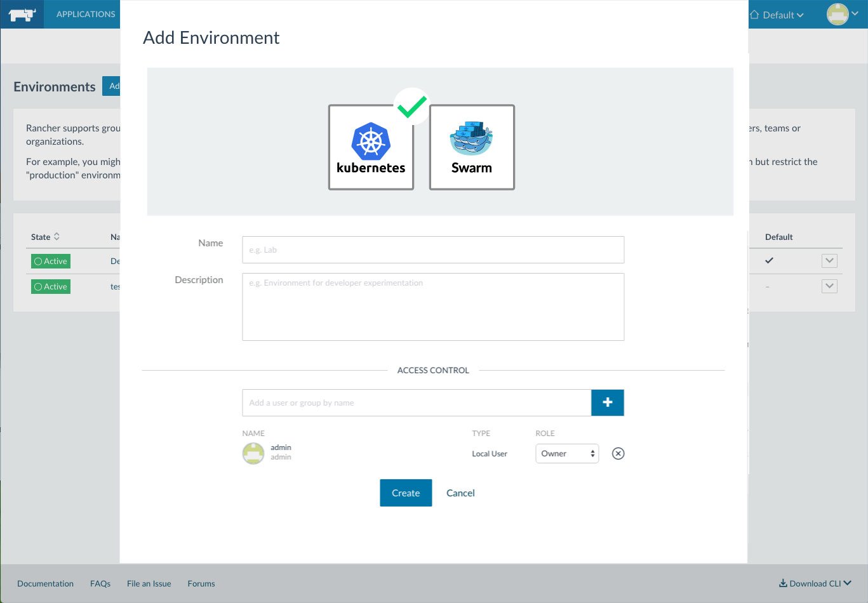Click the Add Environment dialog title
The image size is (868, 603).
pyautogui.click(x=211, y=38)
